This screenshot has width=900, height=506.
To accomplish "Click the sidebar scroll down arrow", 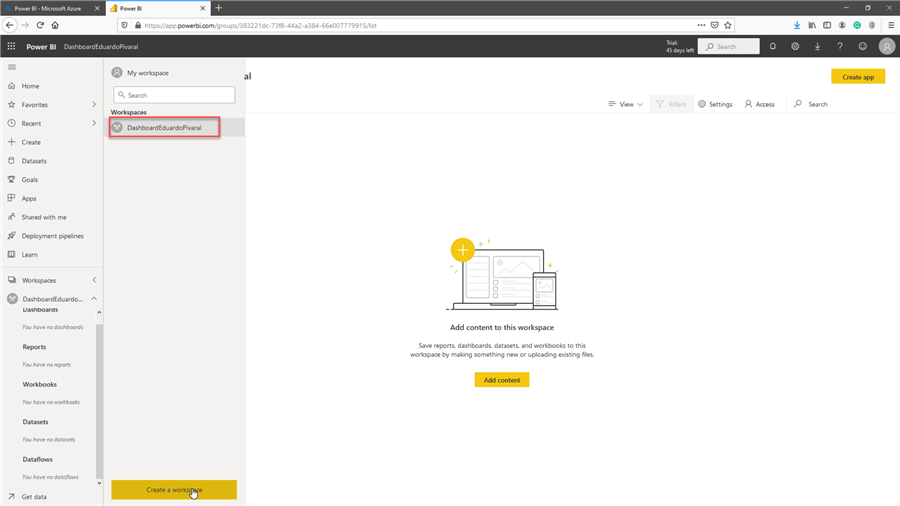I will (x=99, y=483).
